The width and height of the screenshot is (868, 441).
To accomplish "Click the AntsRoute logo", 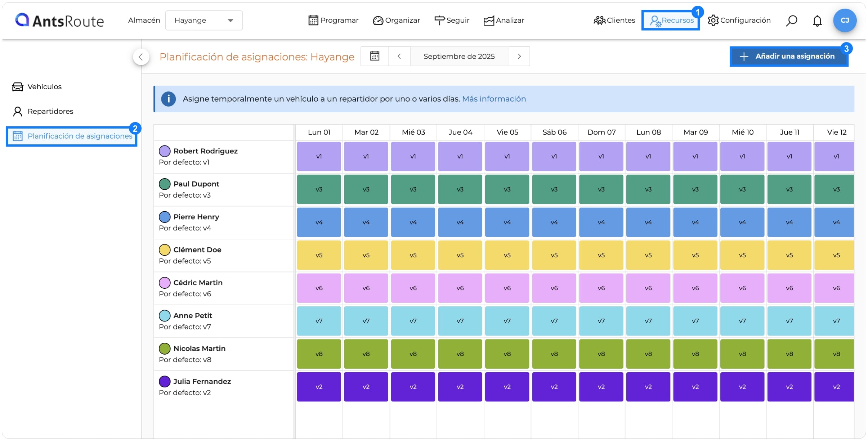I will [x=59, y=21].
